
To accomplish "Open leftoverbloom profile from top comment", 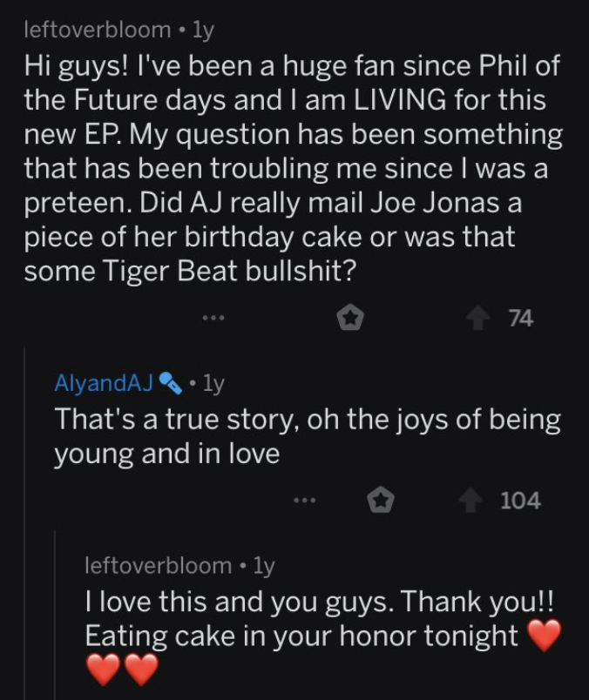I will [x=97, y=30].
